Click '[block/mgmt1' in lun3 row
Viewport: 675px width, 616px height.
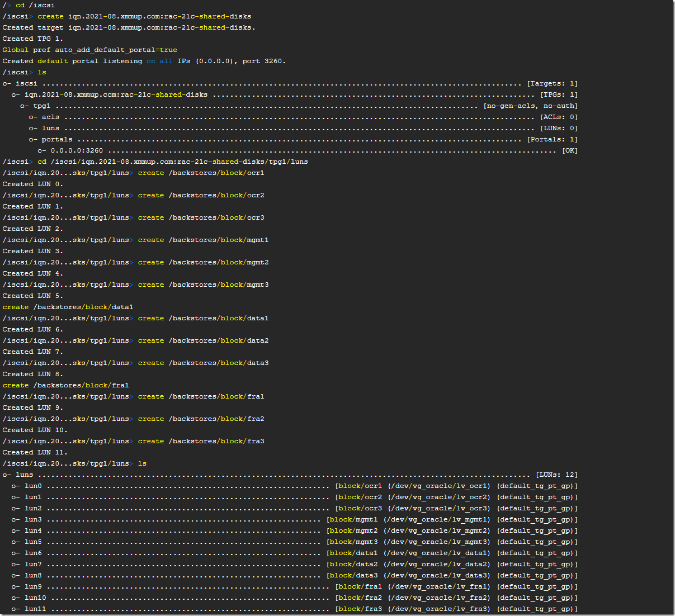352,519
